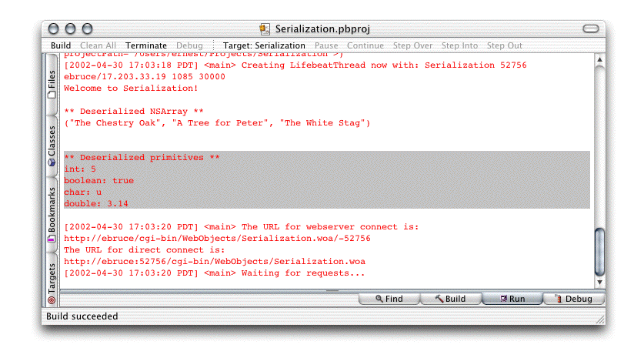The width and height of the screenshot is (644, 358).
Task: Open the Bookmarks side tab
Action: click(52, 215)
